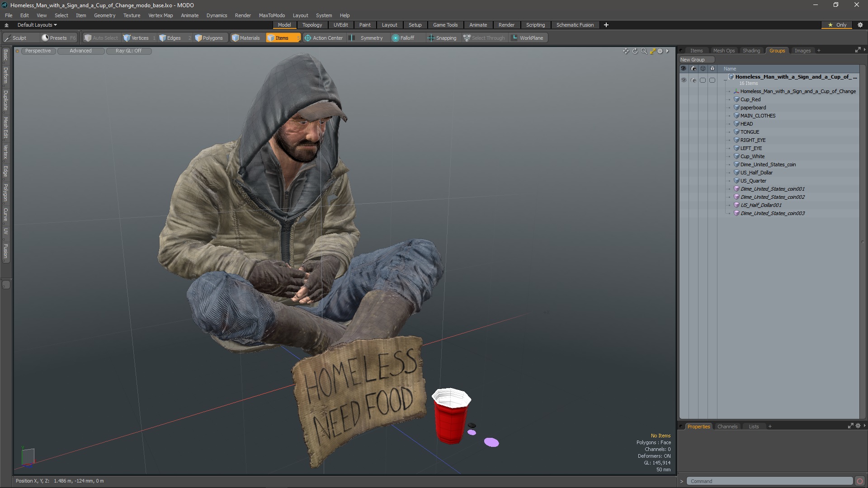Switch to the Lists tab
Image resolution: width=868 pixels, height=488 pixels.
(x=754, y=427)
